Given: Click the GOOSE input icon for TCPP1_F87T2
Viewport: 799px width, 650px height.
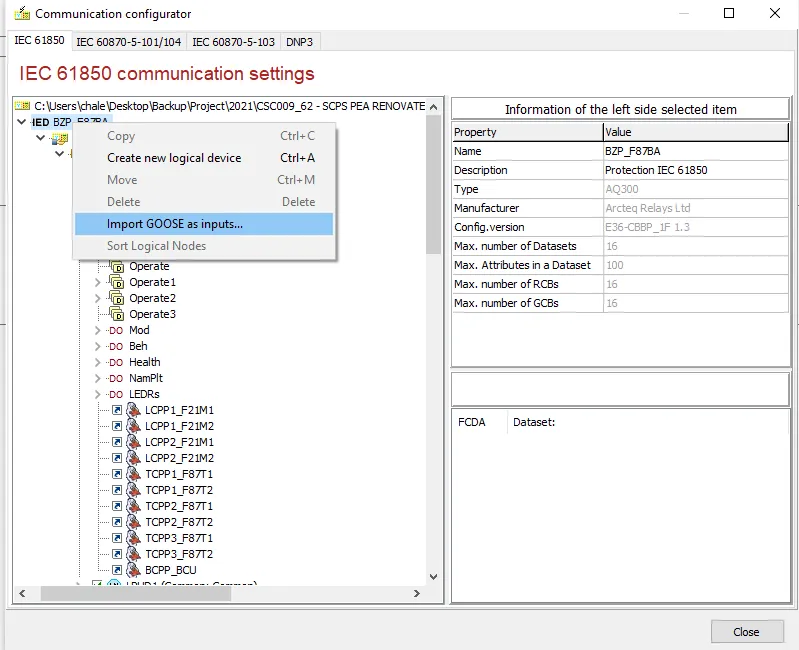Looking at the screenshot, I should (x=134, y=490).
